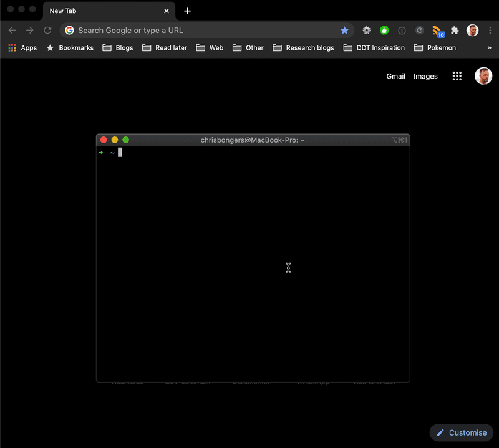
Task: Open the RSS feed extension showing 10 items
Action: point(437,30)
